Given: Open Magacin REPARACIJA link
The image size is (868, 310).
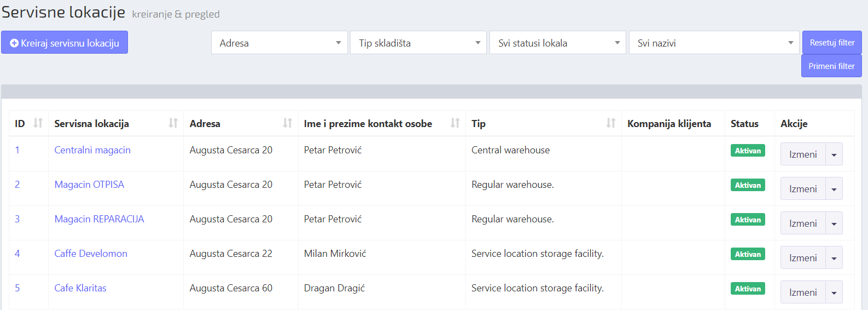Looking at the screenshot, I should [x=99, y=219].
